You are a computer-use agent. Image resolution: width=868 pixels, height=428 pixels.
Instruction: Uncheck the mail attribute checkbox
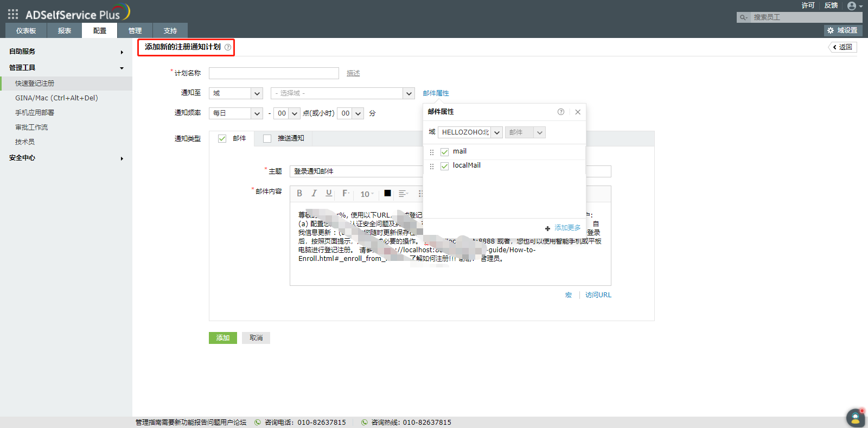coord(444,152)
